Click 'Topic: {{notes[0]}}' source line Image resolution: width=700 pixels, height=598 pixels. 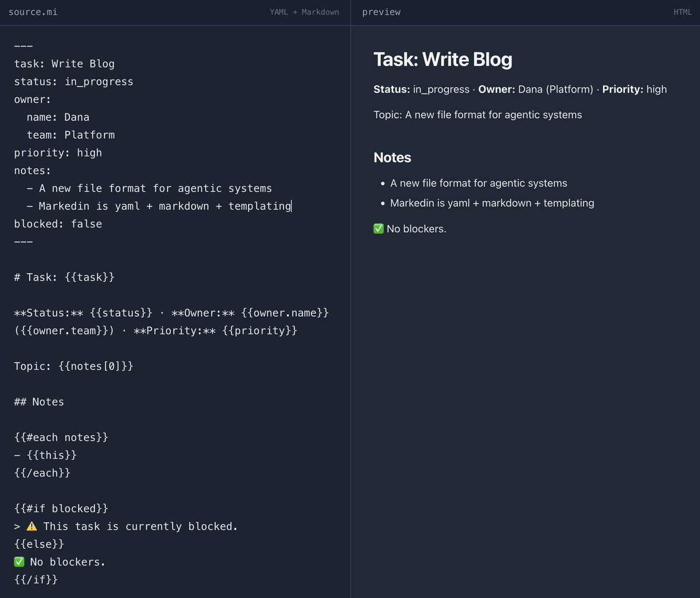tap(73, 366)
